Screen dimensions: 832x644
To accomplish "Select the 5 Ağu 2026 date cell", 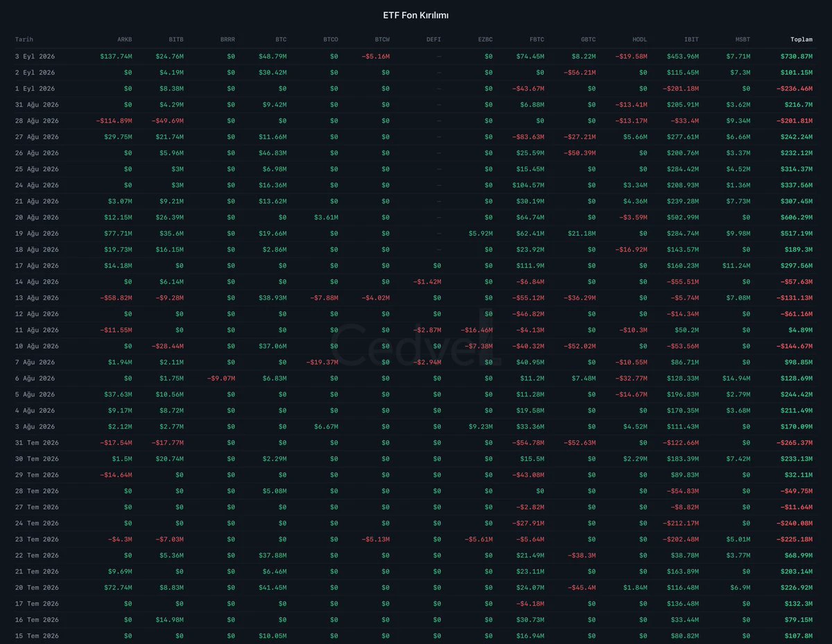I will click(x=35, y=394).
